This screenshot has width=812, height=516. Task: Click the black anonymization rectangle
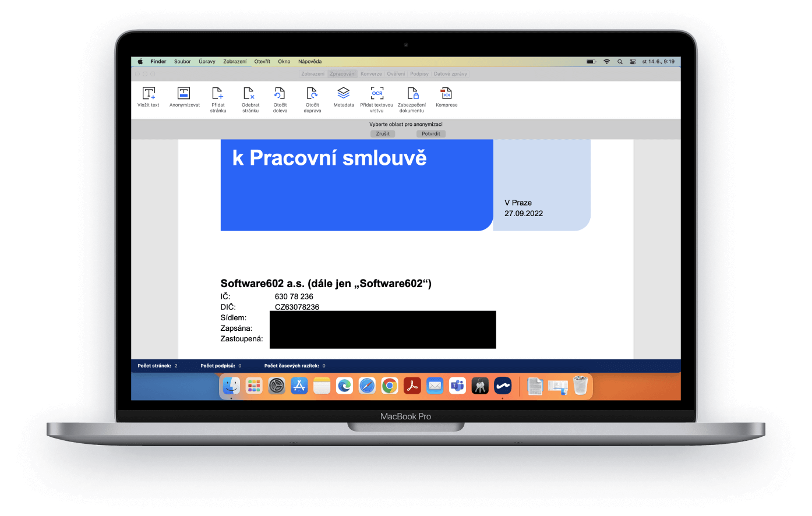(383, 330)
